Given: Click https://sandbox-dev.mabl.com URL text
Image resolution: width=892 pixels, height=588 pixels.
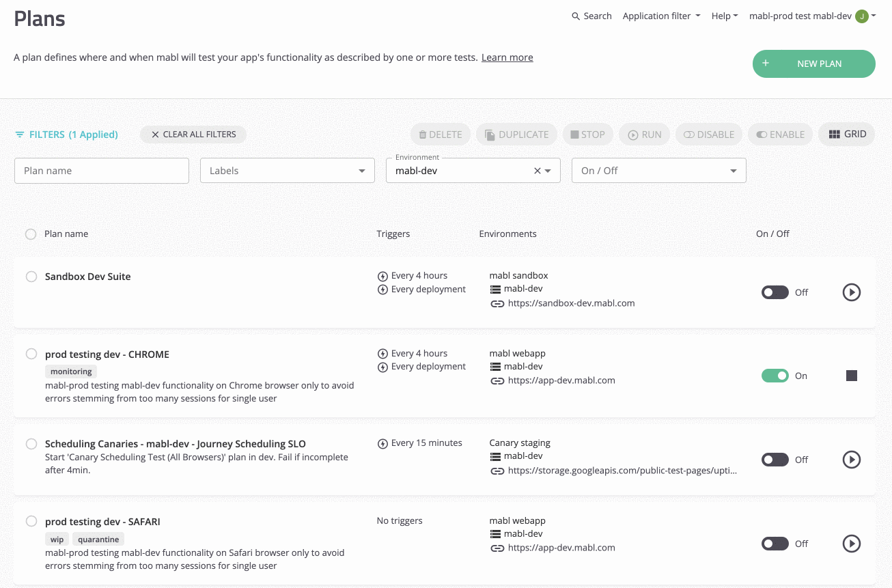Looking at the screenshot, I should pos(572,303).
